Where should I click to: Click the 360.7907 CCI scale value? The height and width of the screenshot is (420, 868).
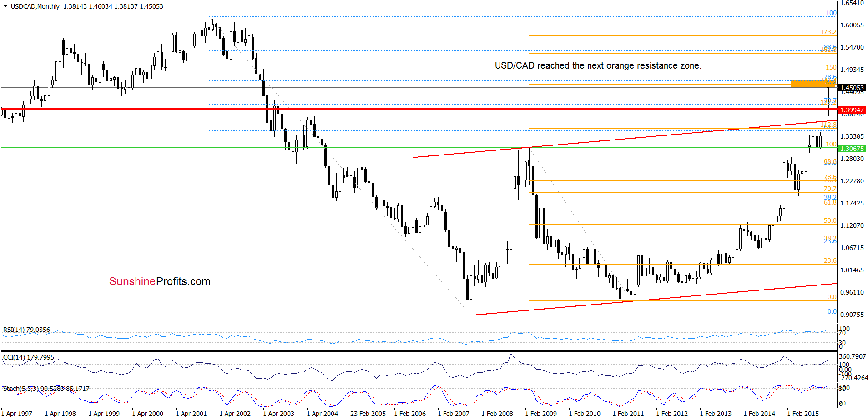853,357
